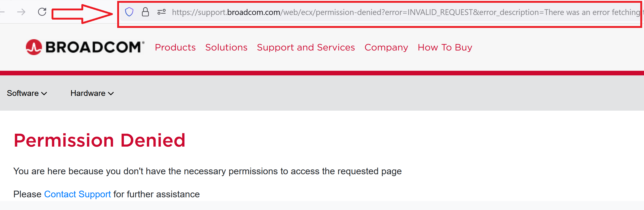The height and width of the screenshot is (210, 644).
Task: Click the Permission Denied heading
Action: tap(99, 140)
